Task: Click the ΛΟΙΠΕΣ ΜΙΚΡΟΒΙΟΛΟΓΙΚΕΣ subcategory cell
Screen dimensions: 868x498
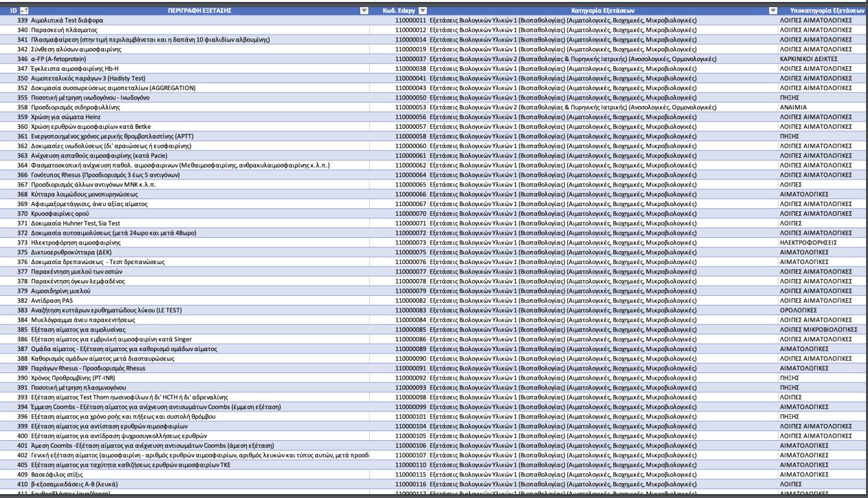Action: [818, 330]
